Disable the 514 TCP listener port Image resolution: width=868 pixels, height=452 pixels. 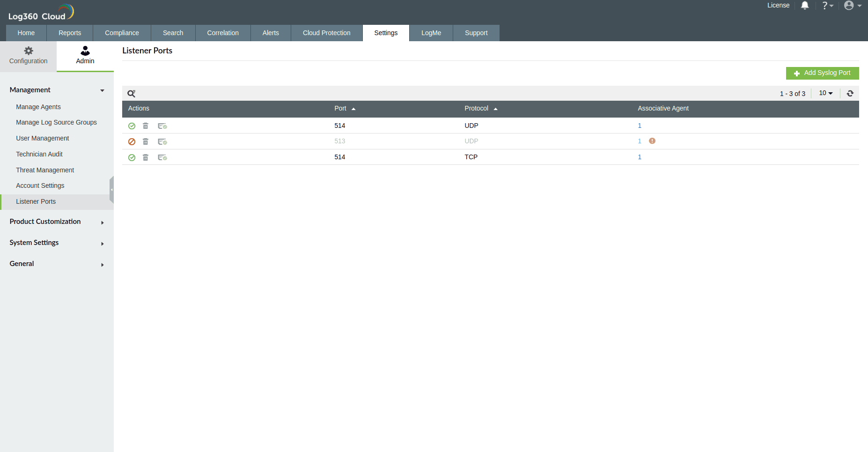[x=132, y=157]
